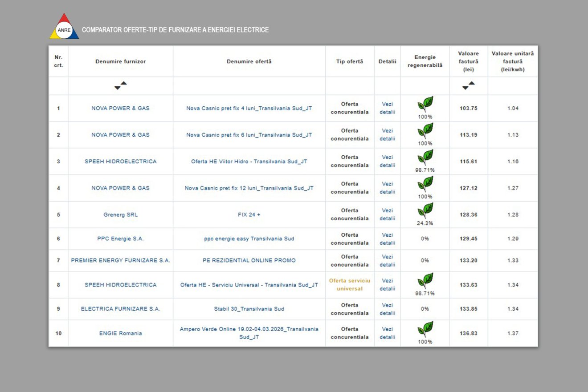Sort table by supplier name arrows
Image resolution: width=588 pixels, height=392 pixels.
click(x=120, y=85)
